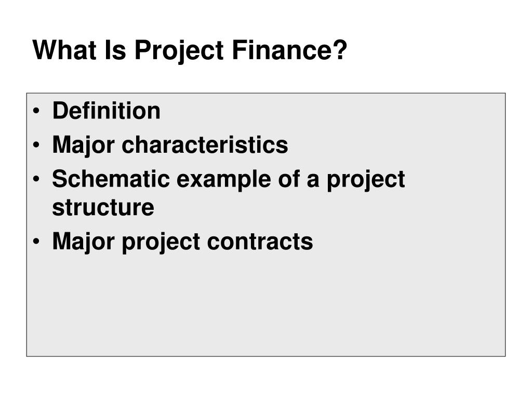
Task: Click the word "structure" on the wrapped line
Action: coord(103,208)
